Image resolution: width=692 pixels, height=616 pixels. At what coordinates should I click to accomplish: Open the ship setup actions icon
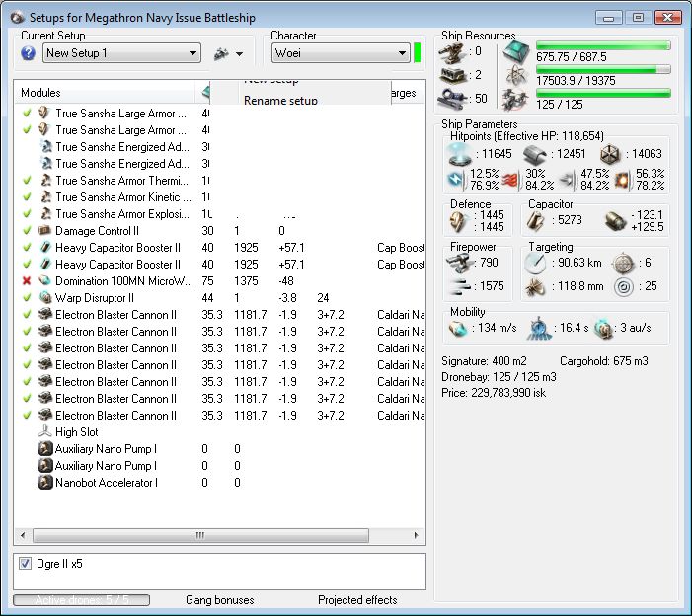(221, 54)
